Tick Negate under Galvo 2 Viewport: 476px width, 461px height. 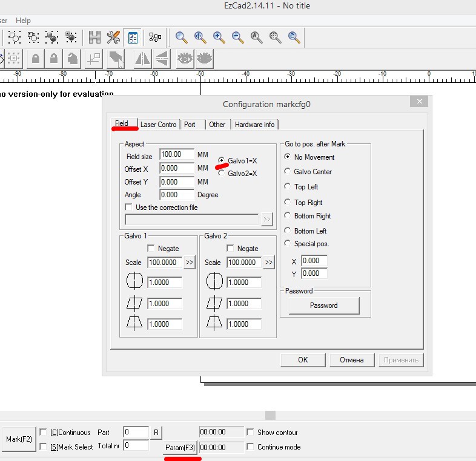click(x=230, y=248)
